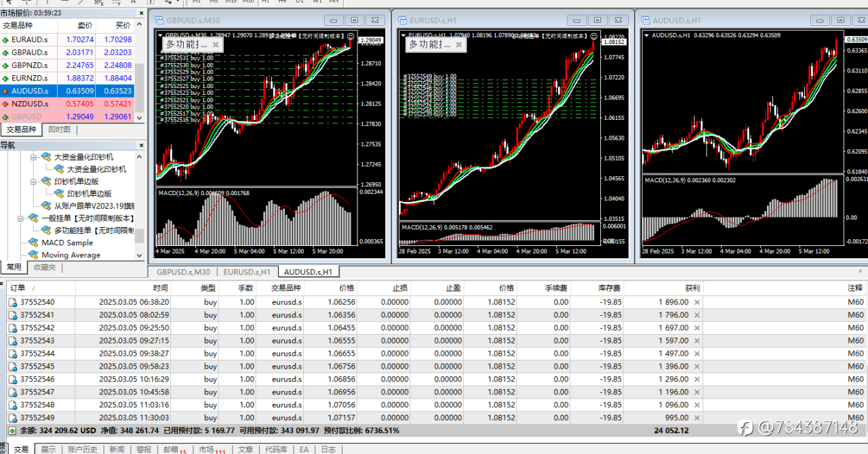Viewport: 868px width, 454px height.
Task: Sort orders by the 获利 column header
Action: pyautogui.click(x=692, y=288)
